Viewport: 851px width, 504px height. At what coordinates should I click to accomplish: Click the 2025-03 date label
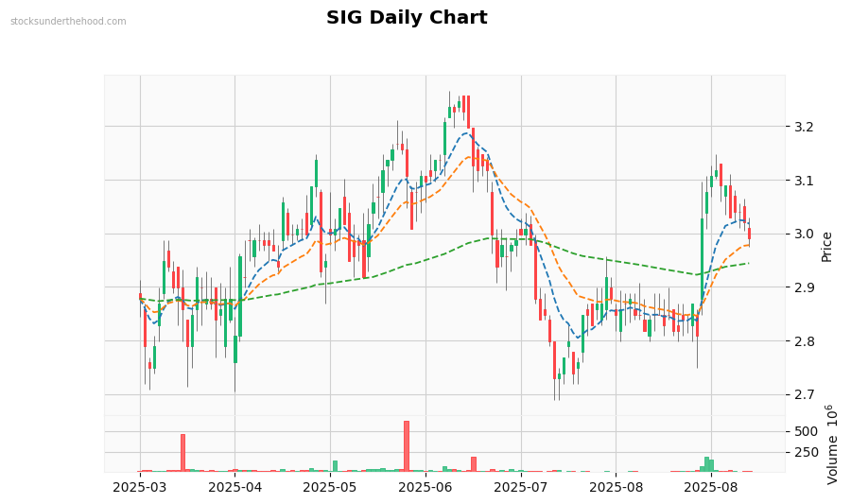(140, 487)
